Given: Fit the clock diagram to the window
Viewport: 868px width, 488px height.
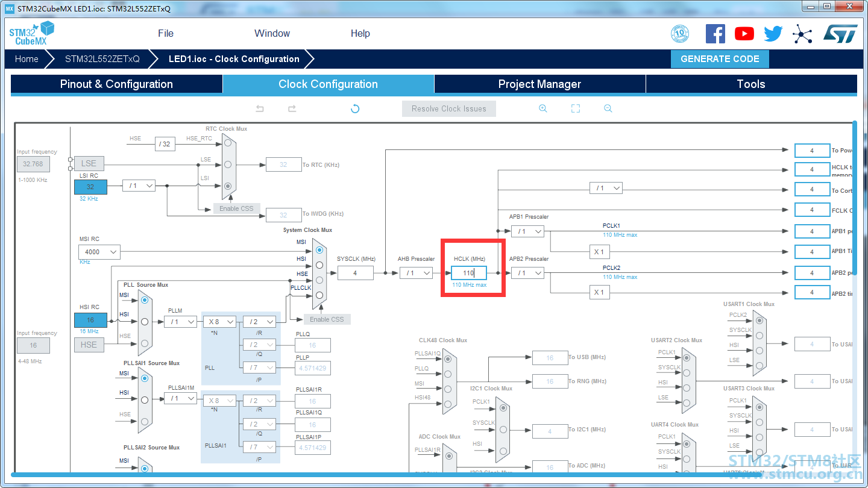Looking at the screenshot, I should (576, 108).
